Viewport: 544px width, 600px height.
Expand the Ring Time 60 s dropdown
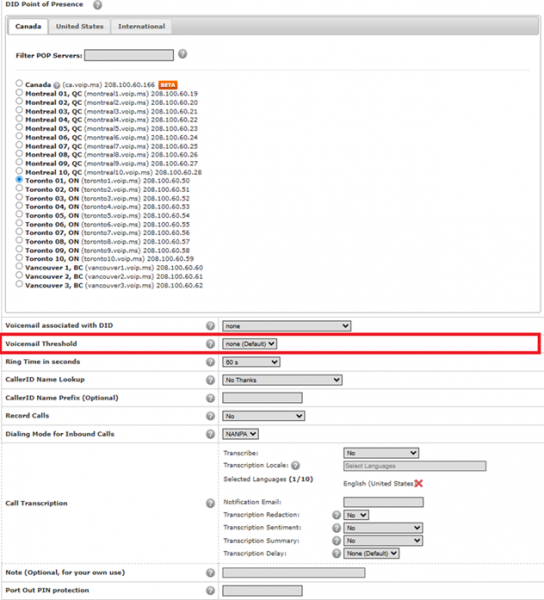pos(251,362)
